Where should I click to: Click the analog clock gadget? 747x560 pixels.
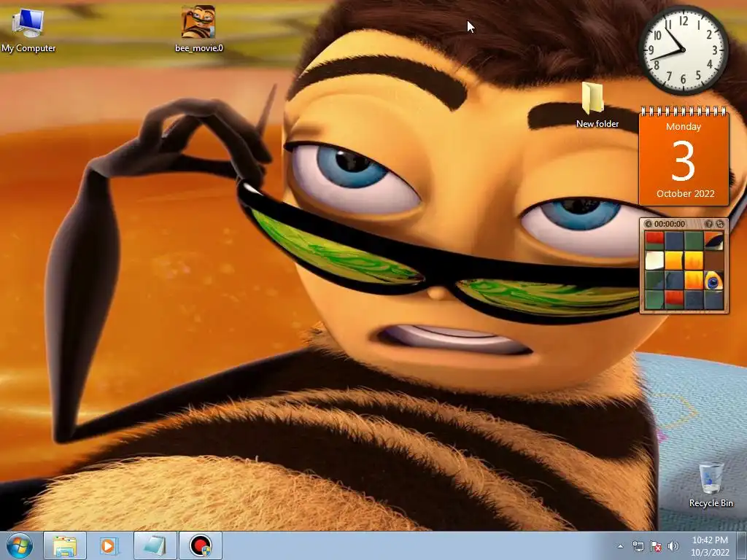(683, 50)
